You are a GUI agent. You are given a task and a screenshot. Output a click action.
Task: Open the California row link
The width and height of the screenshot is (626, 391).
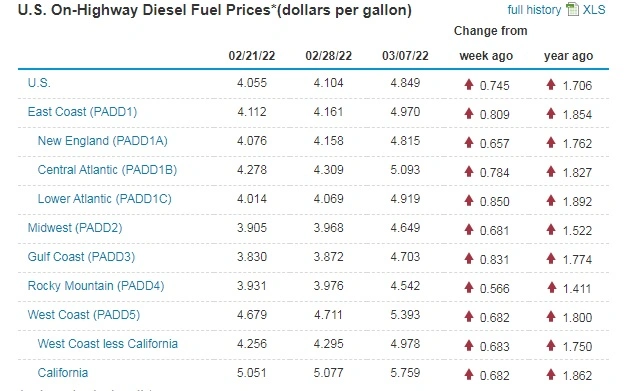point(63,373)
